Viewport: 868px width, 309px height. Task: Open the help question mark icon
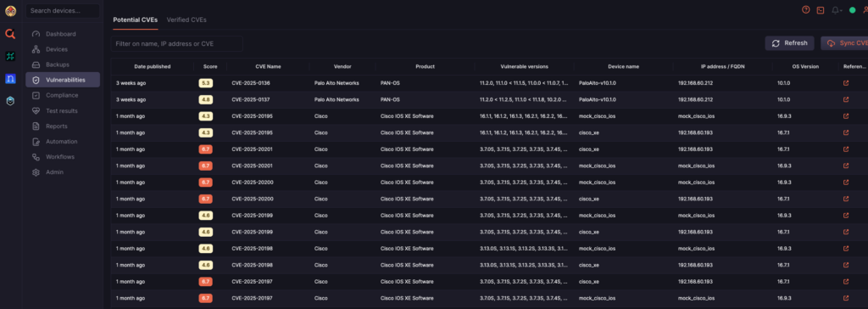coord(806,10)
